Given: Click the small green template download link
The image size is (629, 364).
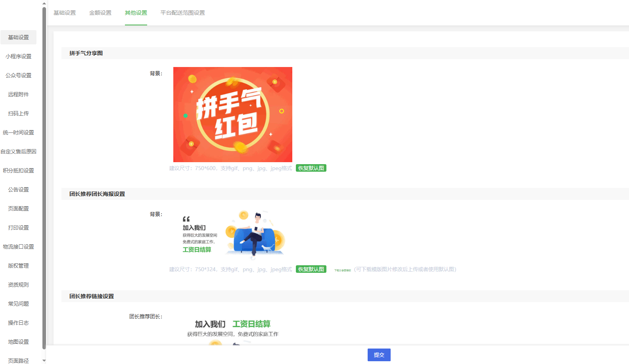Looking at the screenshot, I should click(x=342, y=270).
